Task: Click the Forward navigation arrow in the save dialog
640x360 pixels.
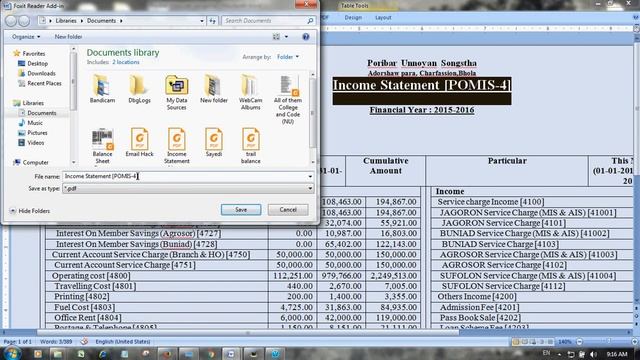Action: pyautogui.click(x=24, y=21)
